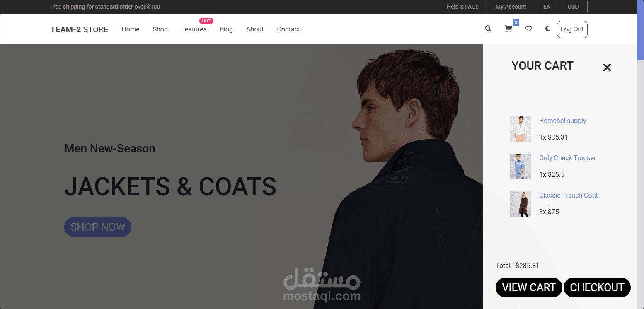Image resolution: width=644 pixels, height=309 pixels.
Task: Open the wishlist heart icon
Action: 529,29
